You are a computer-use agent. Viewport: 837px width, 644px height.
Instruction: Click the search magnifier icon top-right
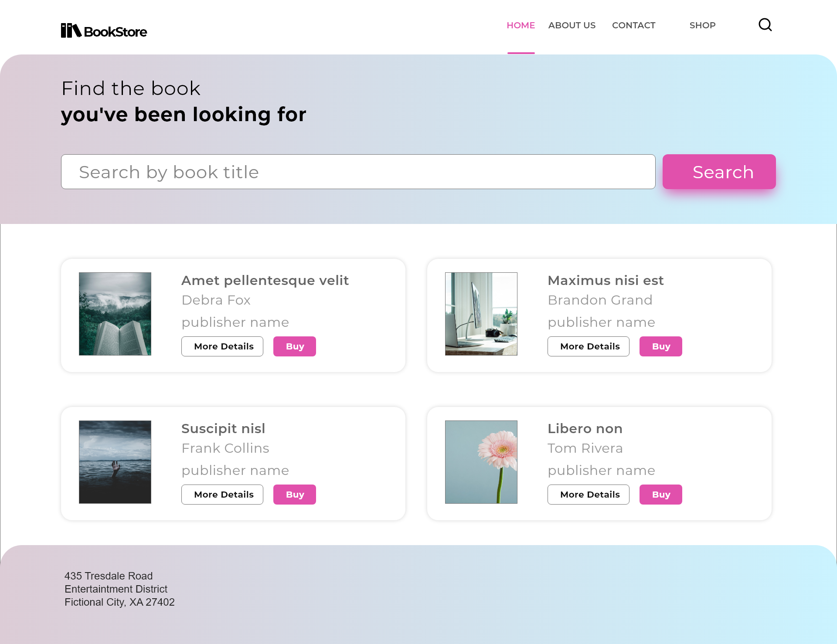pos(765,24)
